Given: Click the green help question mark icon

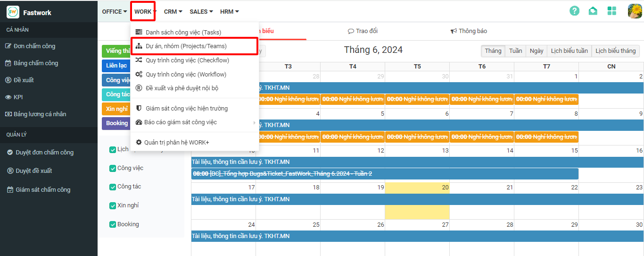Looking at the screenshot, I should click(574, 11).
